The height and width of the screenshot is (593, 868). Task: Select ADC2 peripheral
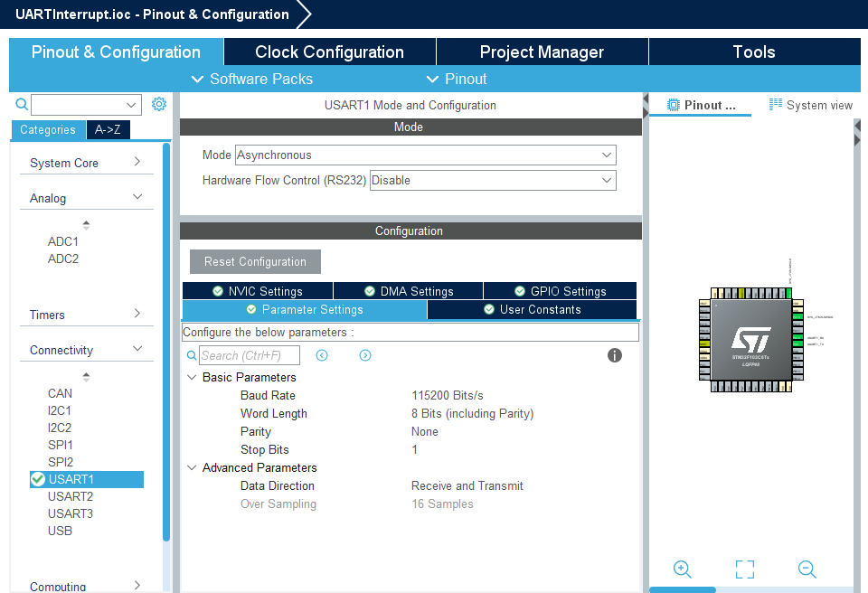[63, 259]
